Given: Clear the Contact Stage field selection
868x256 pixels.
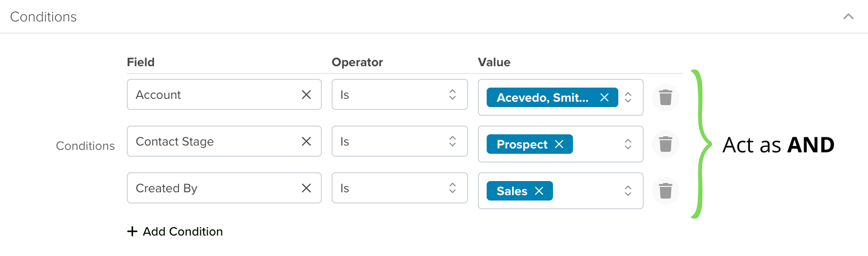Looking at the screenshot, I should pos(306,141).
